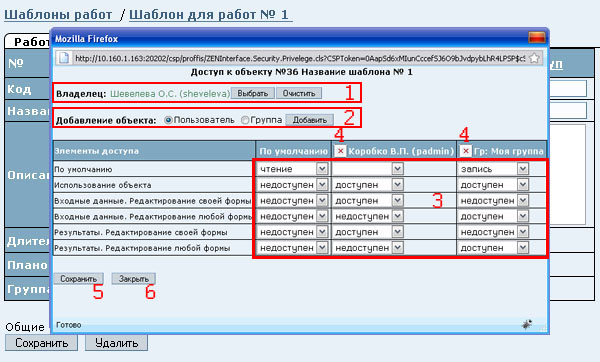
Task: Select the Работы tab on the background page
Action: [x=28, y=41]
